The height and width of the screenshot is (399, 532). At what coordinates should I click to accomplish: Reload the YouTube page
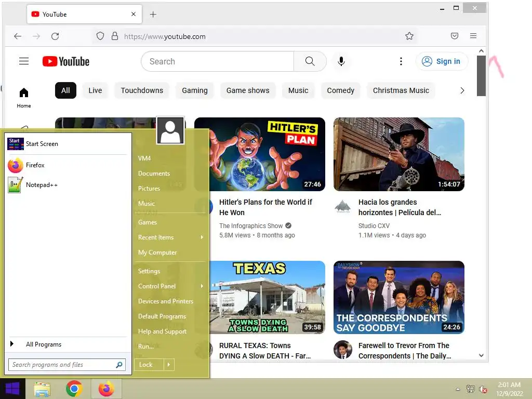tap(55, 36)
